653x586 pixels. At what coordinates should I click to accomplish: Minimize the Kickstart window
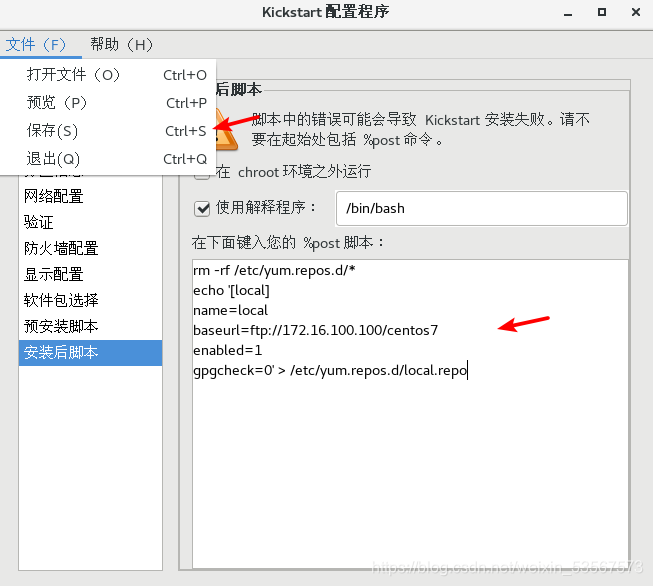click(x=568, y=13)
